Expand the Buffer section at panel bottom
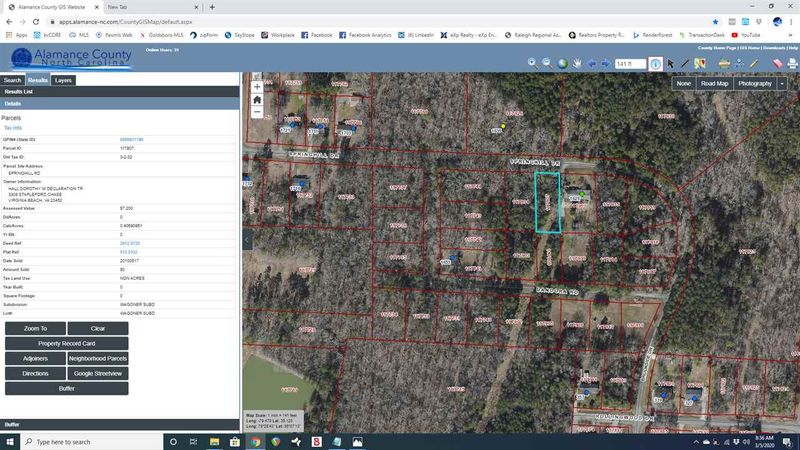Image resolution: width=800 pixels, height=450 pixels. pos(119,424)
